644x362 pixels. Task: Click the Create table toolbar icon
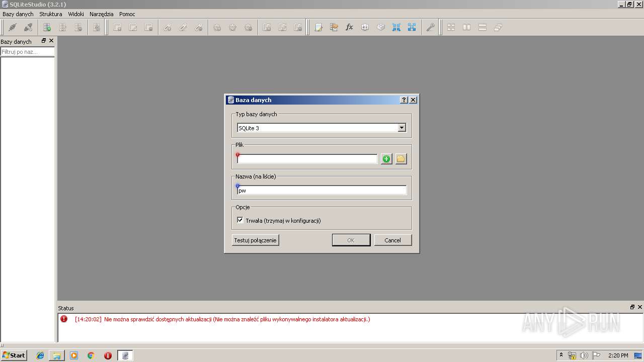pos(117,28)
